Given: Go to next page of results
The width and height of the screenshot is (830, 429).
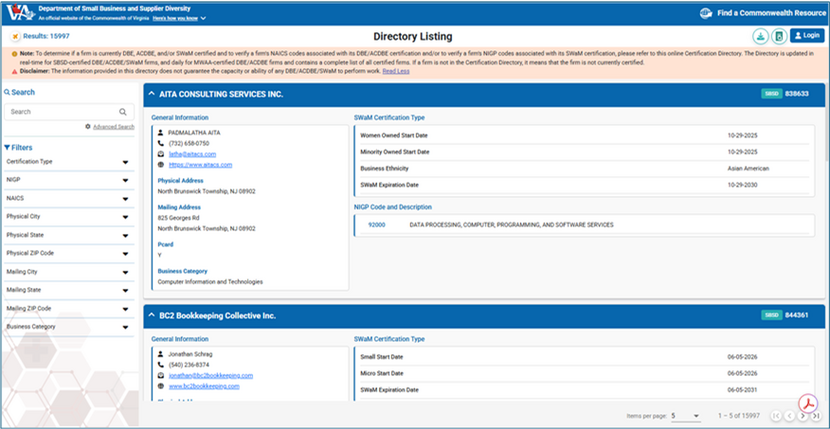Looking at the screenshot, I should tap(802, 416).
